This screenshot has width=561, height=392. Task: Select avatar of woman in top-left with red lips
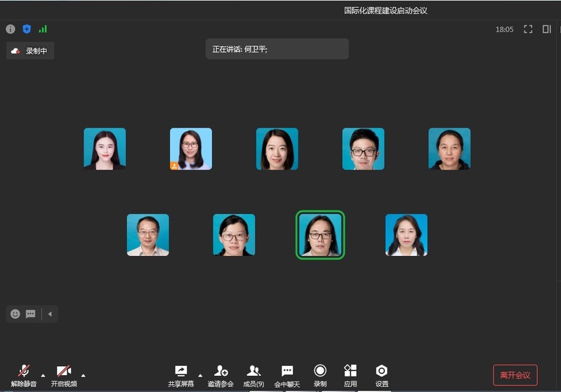tap(105, 149)
